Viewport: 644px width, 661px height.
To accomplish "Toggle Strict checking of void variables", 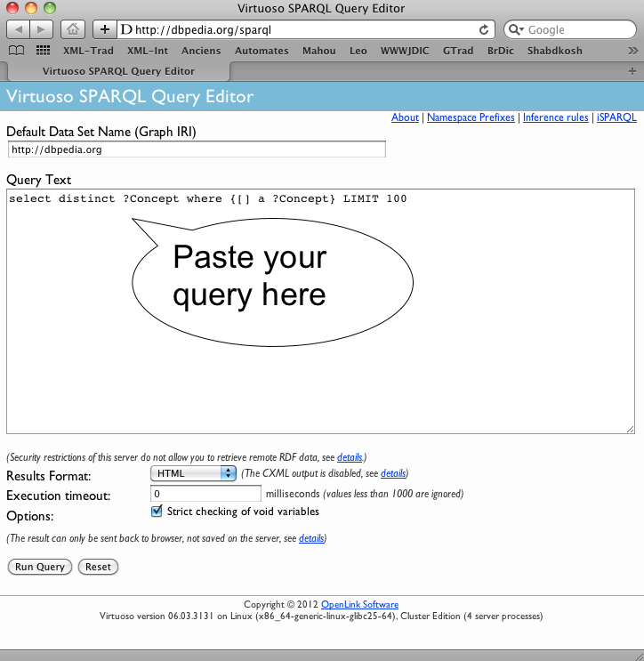I will 157,512.
